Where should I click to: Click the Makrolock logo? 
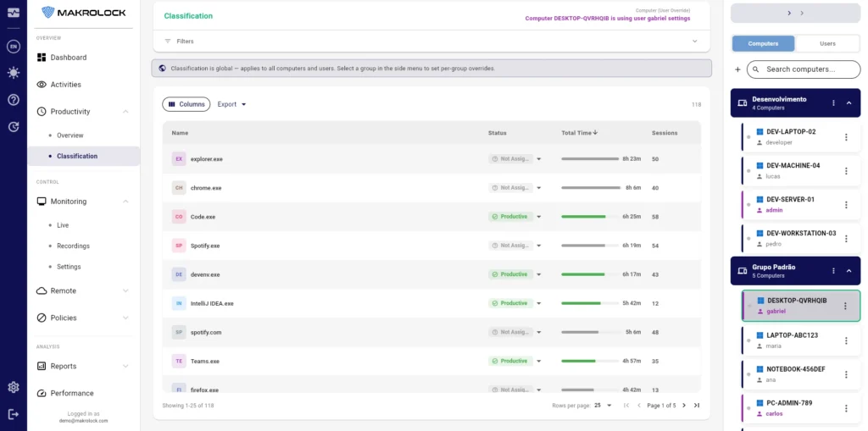[84, 12]
